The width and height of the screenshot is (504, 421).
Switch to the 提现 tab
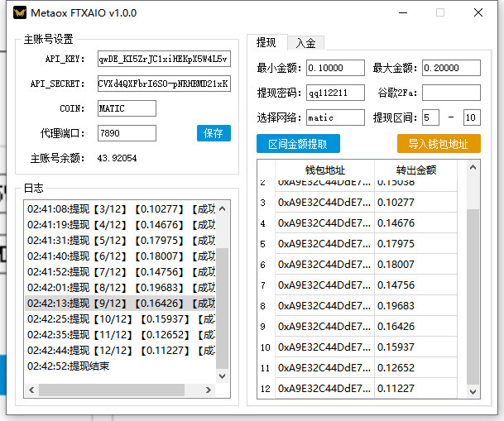tap(266, 43)
